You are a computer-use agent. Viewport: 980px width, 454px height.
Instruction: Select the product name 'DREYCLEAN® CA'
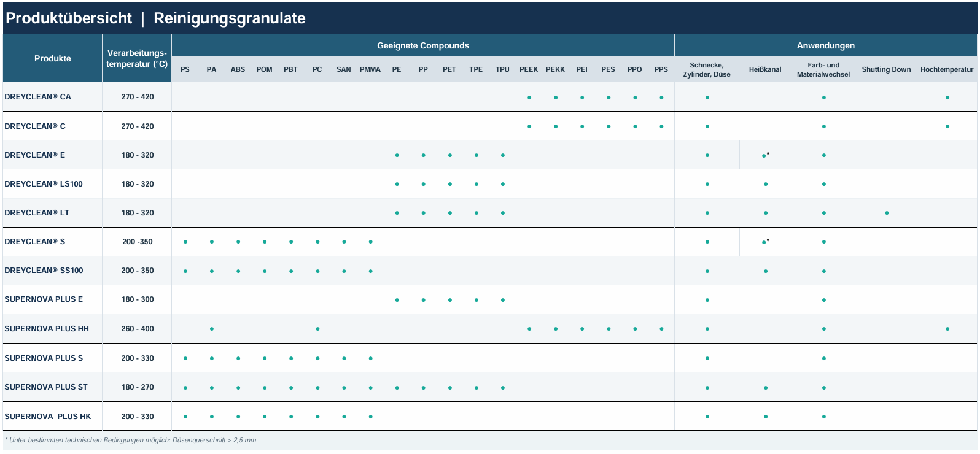point(37,97)
